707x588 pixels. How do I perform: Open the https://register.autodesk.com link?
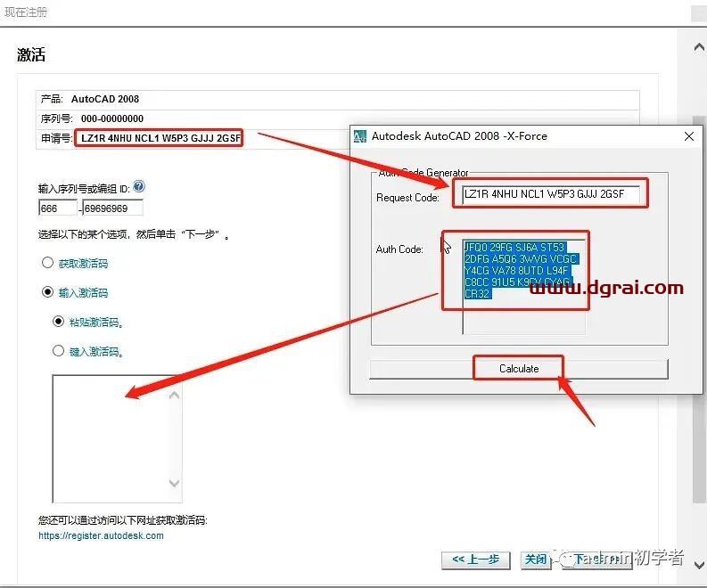click(x=101, y=535)
